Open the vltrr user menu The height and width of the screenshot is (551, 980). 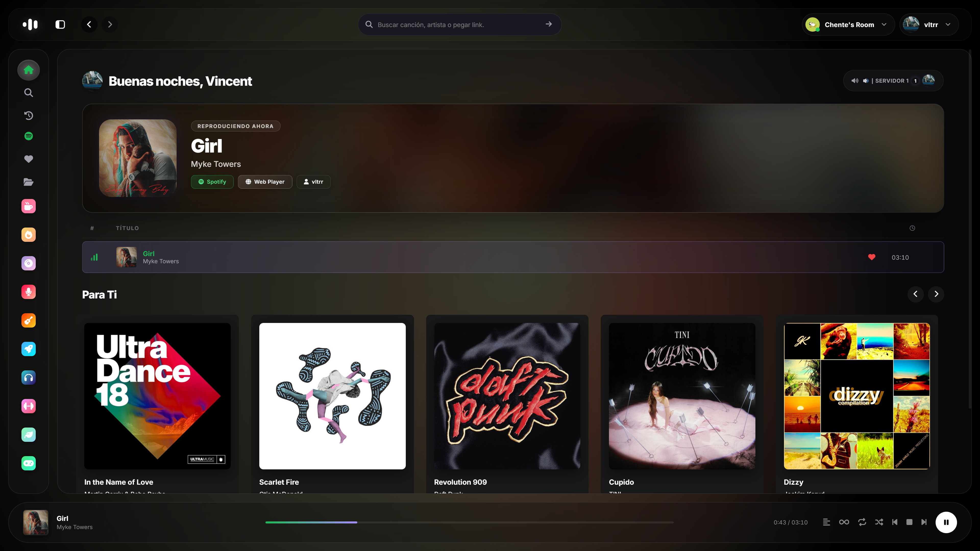[929, 25]
